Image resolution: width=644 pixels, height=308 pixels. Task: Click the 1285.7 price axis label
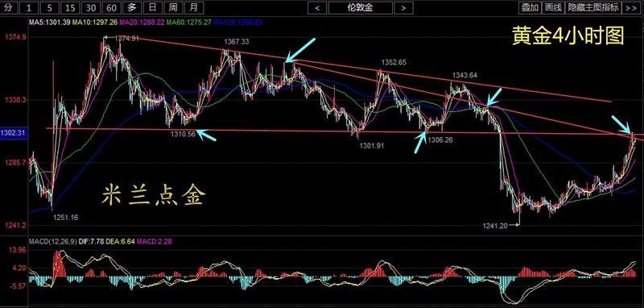click(16, 163)
